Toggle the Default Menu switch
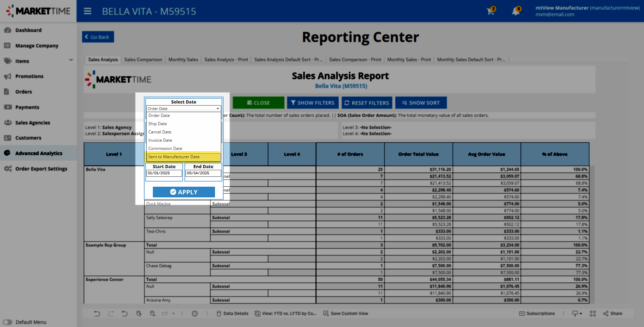 (x=8, y=322)
